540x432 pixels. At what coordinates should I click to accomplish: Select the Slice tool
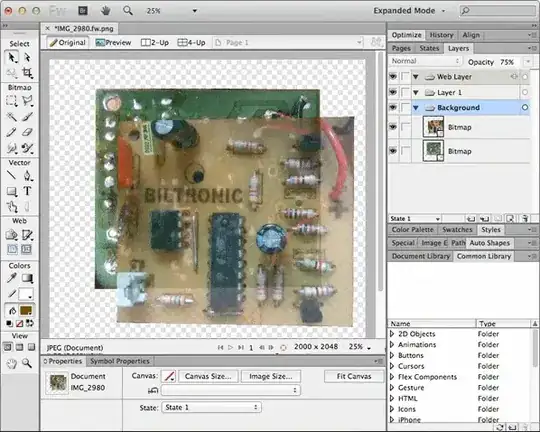coord(27,235)
